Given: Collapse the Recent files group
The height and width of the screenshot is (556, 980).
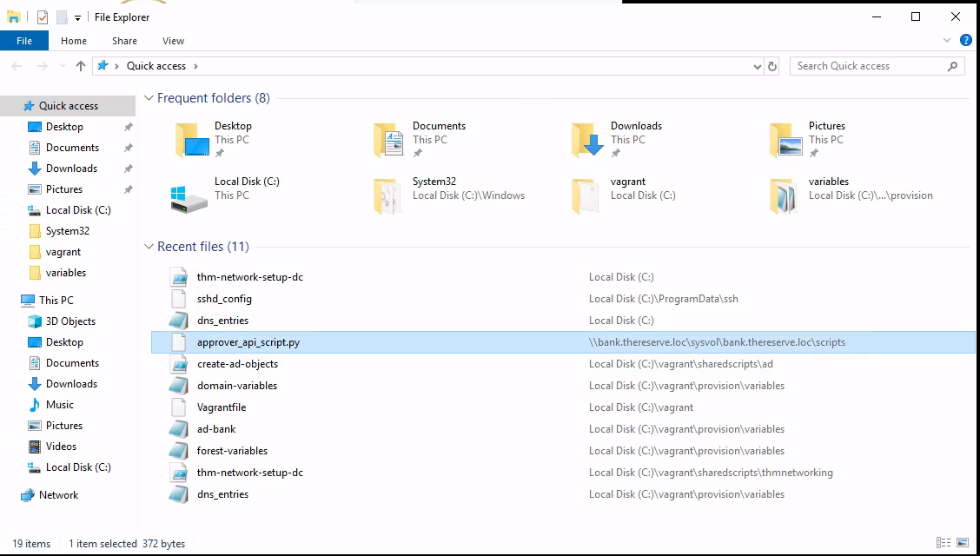Looking at the screenshot, I should [x=149, y=247].
